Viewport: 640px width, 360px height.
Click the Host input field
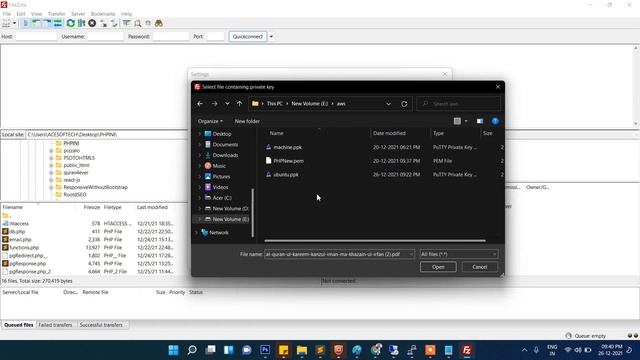point(36,37)
